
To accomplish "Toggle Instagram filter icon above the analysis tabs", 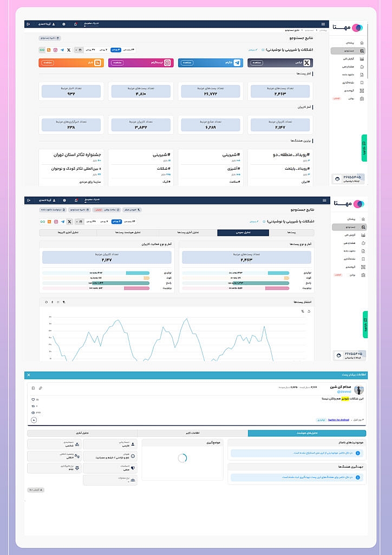I will pos(55,221).
